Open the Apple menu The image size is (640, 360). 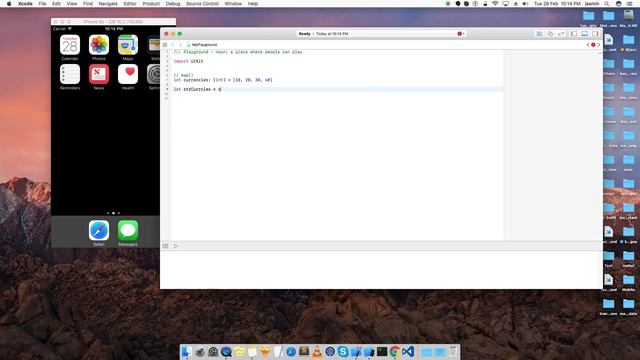point(9,4)
